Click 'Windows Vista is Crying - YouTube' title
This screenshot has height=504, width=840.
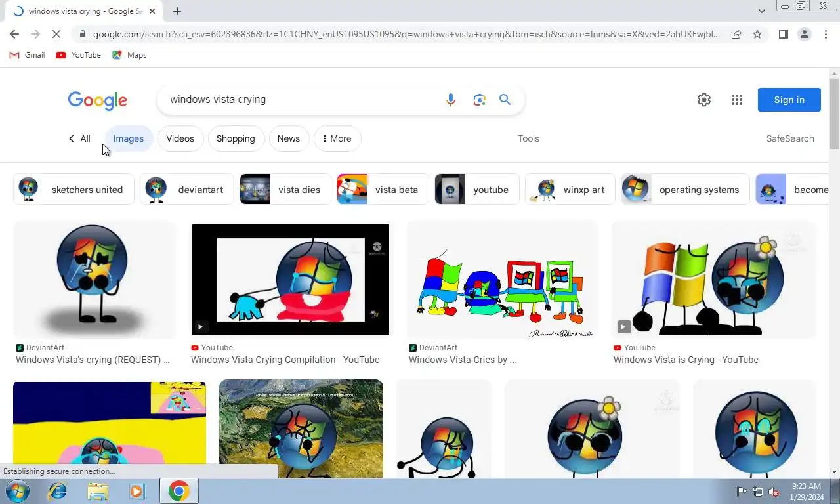(x=686, y=360)
